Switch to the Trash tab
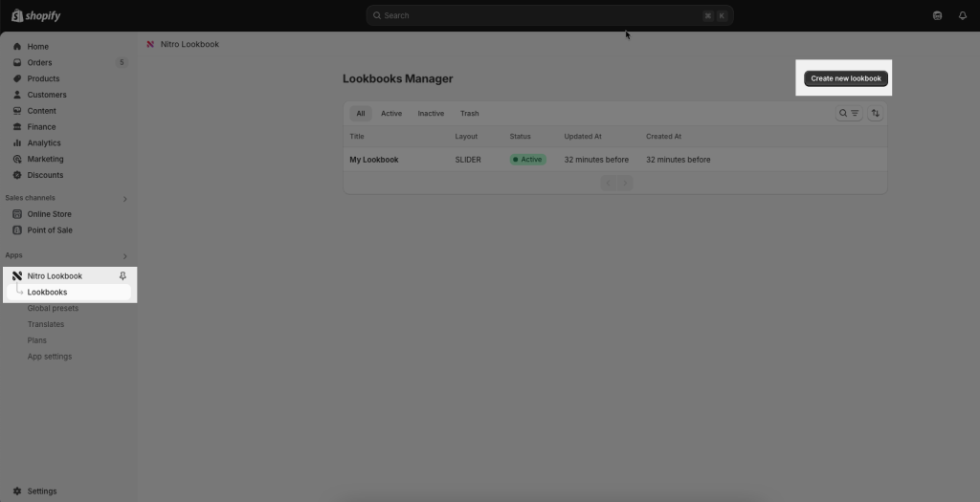The width and height of the screenshot is (980, 502). 469,114
